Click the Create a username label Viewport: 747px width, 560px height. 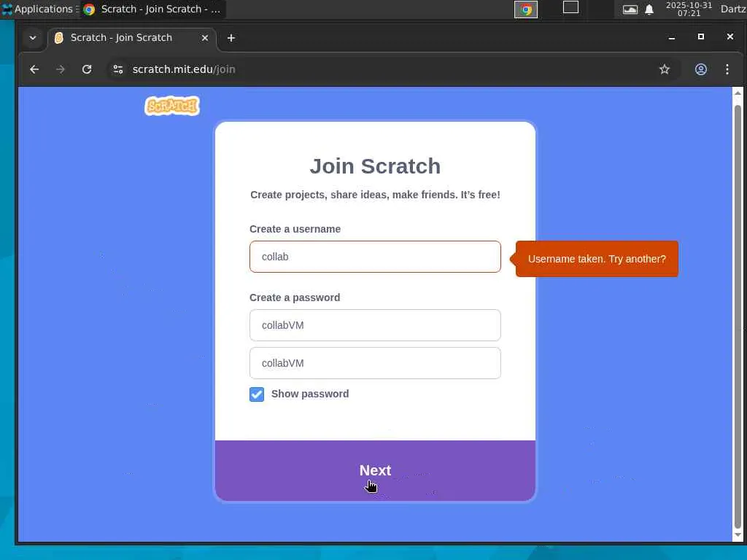pyautogui.click(x=295, y=229)
